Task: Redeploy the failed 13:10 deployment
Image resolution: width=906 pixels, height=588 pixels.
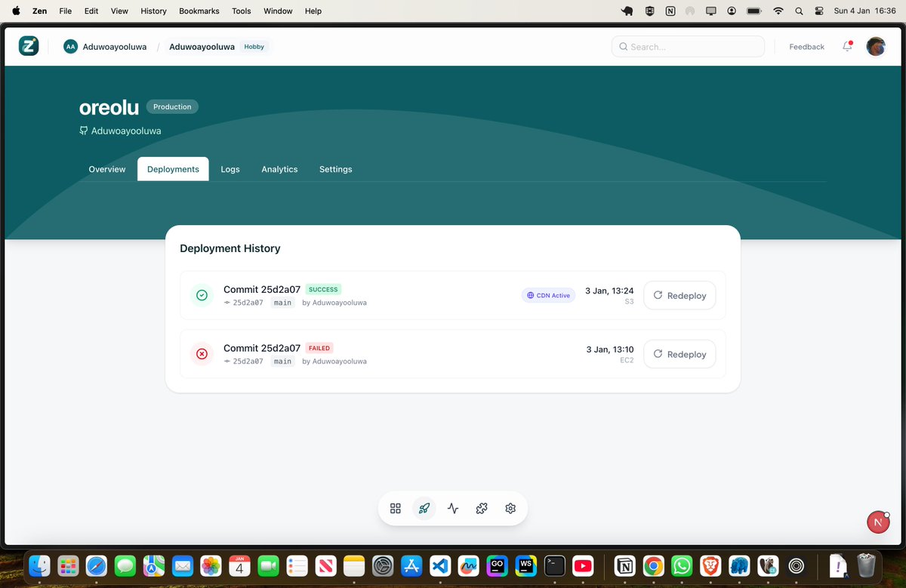Action: pos(679,354)
